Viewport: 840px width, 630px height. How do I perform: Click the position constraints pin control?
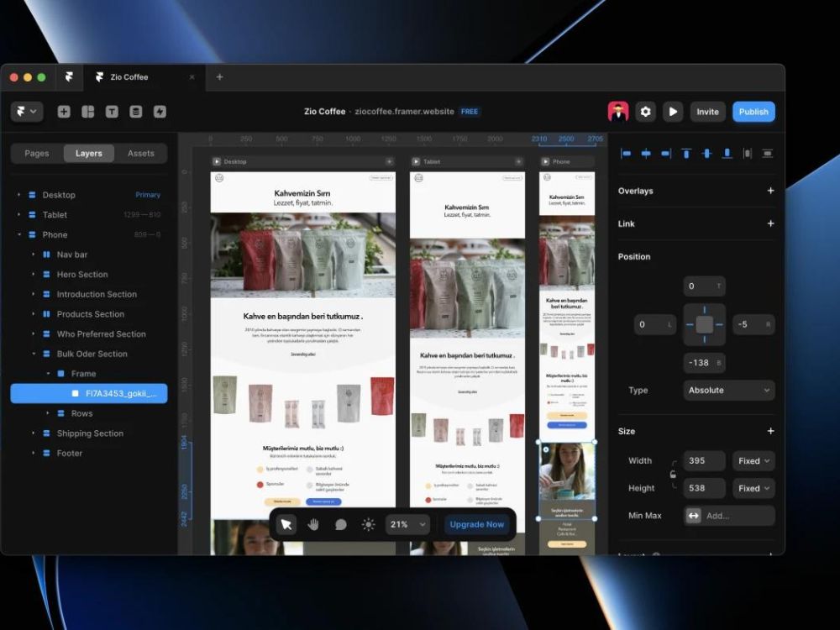coord(704,324)
